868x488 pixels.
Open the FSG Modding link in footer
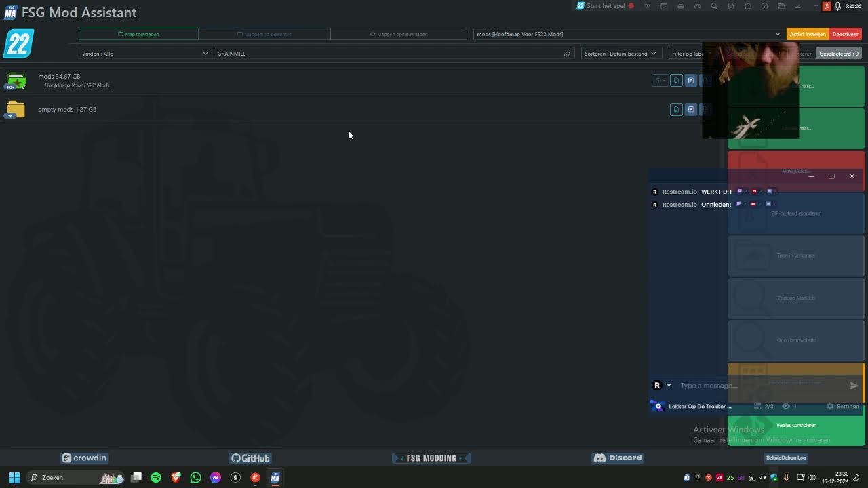(x=431, y=458)
